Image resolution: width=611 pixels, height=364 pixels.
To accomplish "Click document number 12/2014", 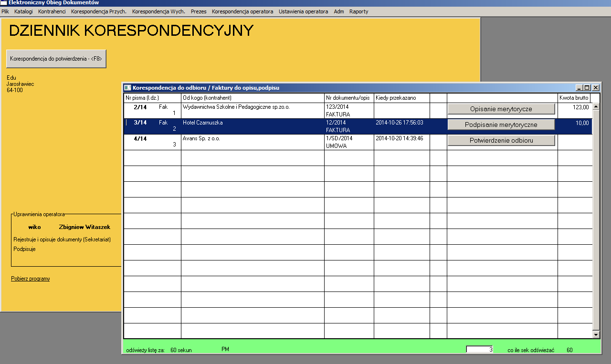I will click(x=336, y=123).
